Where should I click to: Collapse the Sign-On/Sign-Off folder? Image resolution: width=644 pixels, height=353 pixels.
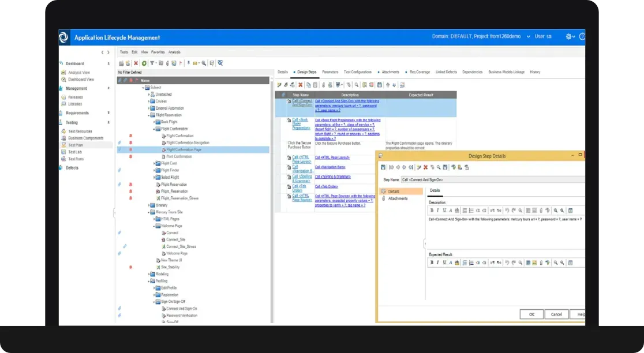(154, 302)
